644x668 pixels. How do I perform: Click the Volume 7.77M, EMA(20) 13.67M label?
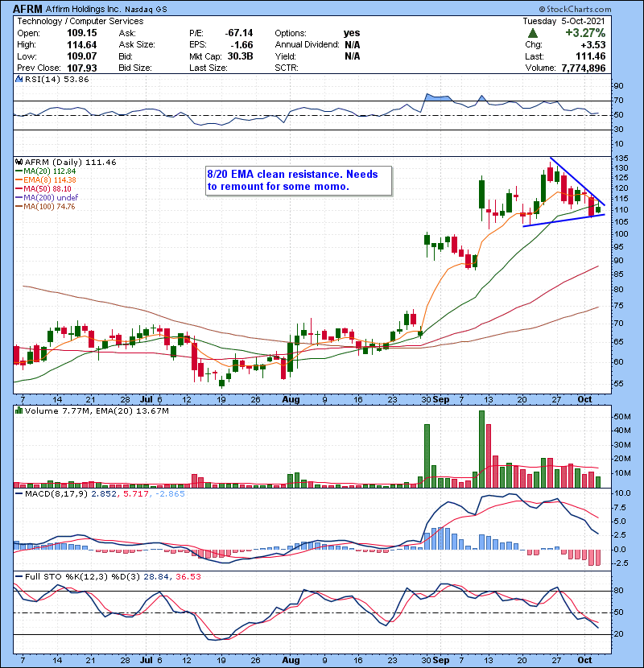pyautogui.click(x=97, y=411)
